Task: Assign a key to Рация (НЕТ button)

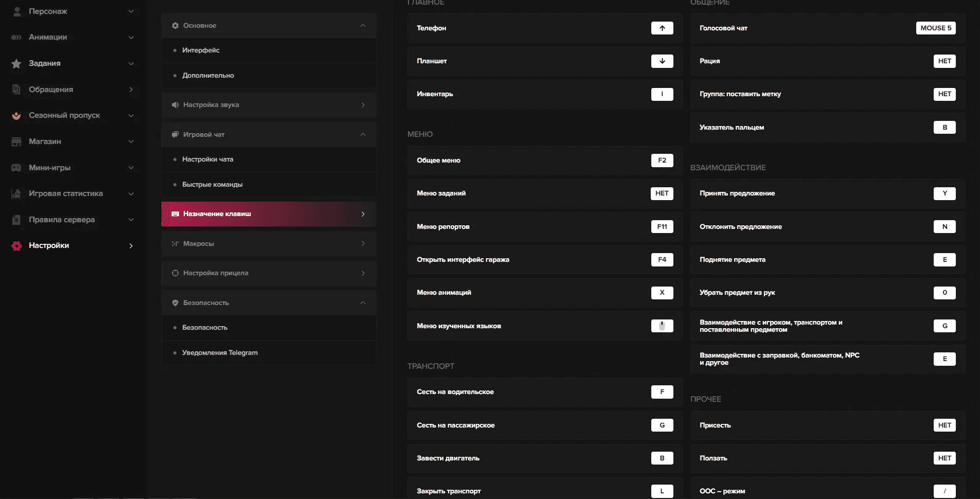Action: point(944,61)
